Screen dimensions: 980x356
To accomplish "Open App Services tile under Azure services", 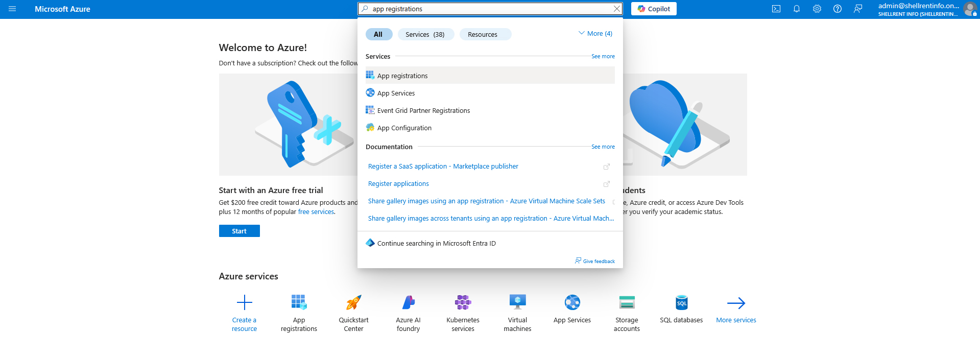I will 572,309.
